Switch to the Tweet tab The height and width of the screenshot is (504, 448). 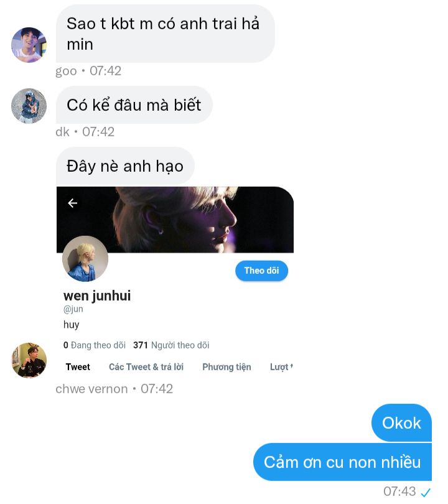(x=78, y=367)
